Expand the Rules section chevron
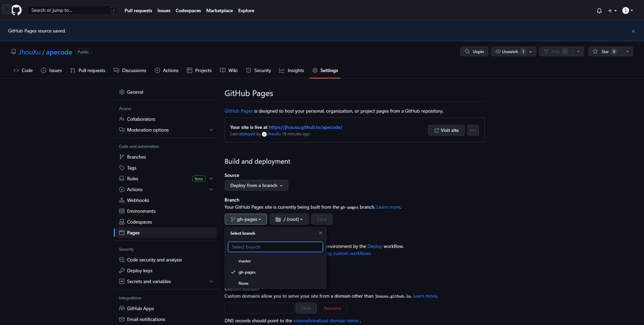This screenshot has width=644, height=325. [211, 179]
